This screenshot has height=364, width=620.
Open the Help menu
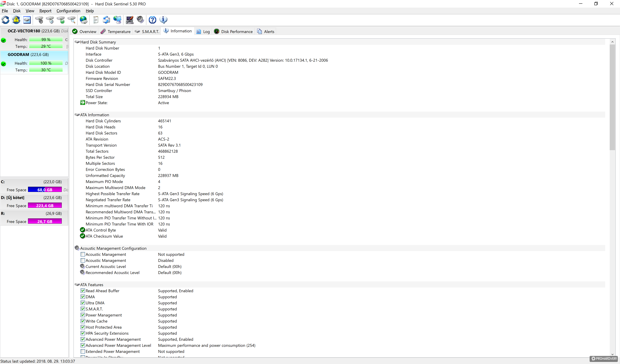90,11
